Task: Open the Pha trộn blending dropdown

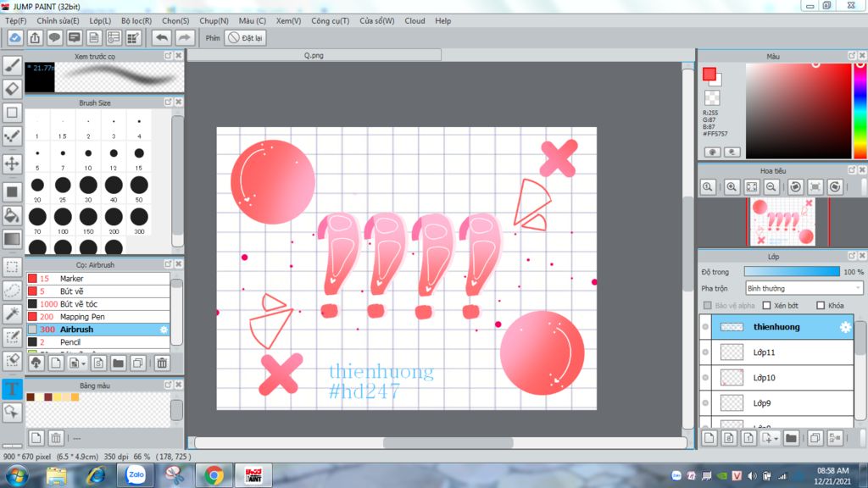Action: point(804,288)
